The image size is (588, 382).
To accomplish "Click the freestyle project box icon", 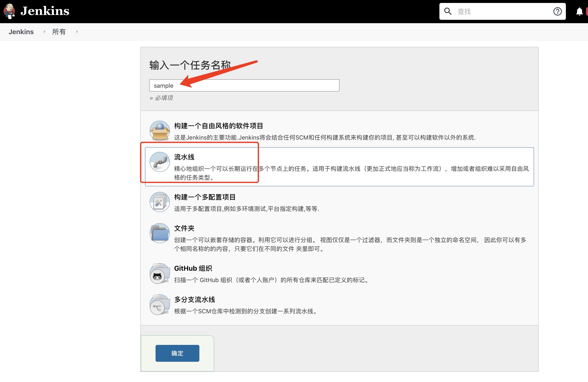I will point(159,130).
